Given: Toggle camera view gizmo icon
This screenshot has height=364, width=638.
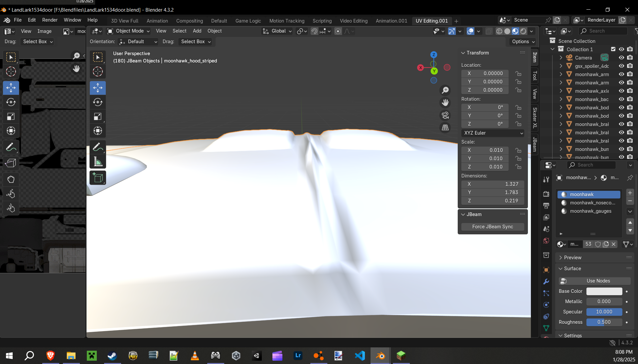Looking at the screenshot, I should pos(445,115).
